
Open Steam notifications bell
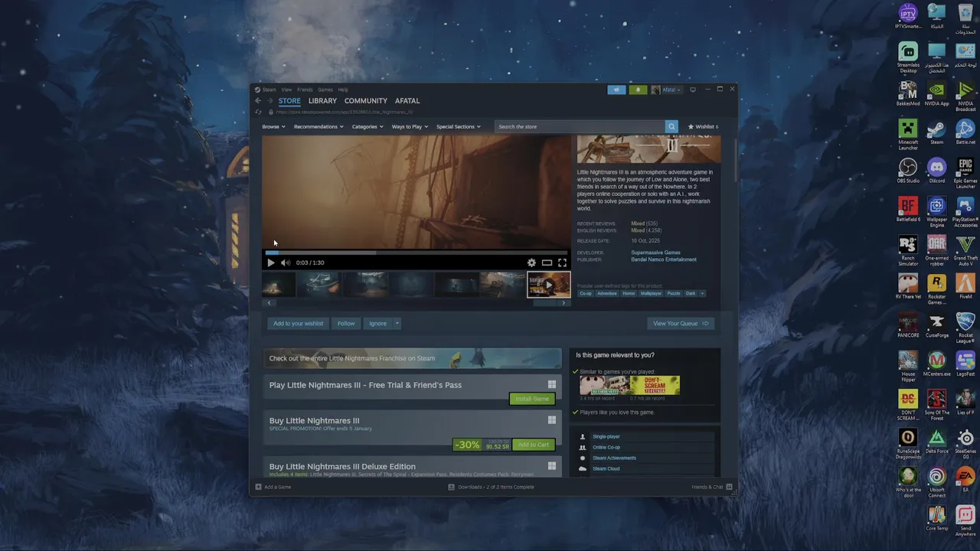pos(638,90)
